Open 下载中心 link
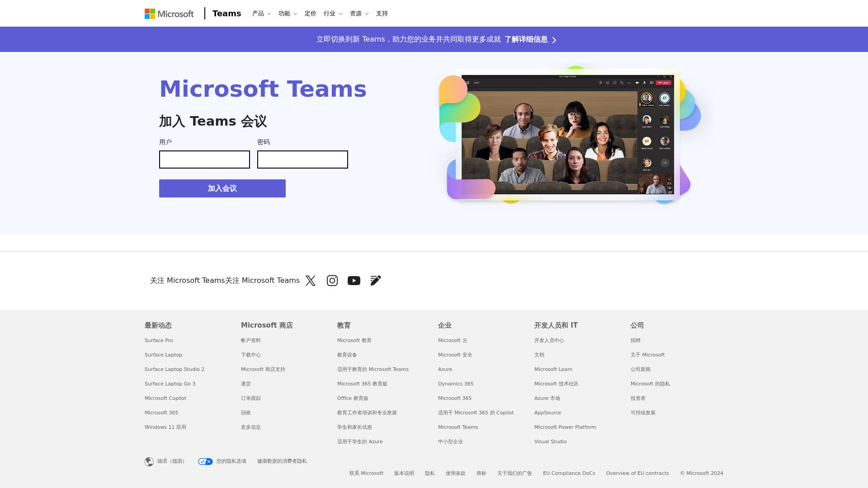Screen dimensions: 868x488 pos(251,355)
